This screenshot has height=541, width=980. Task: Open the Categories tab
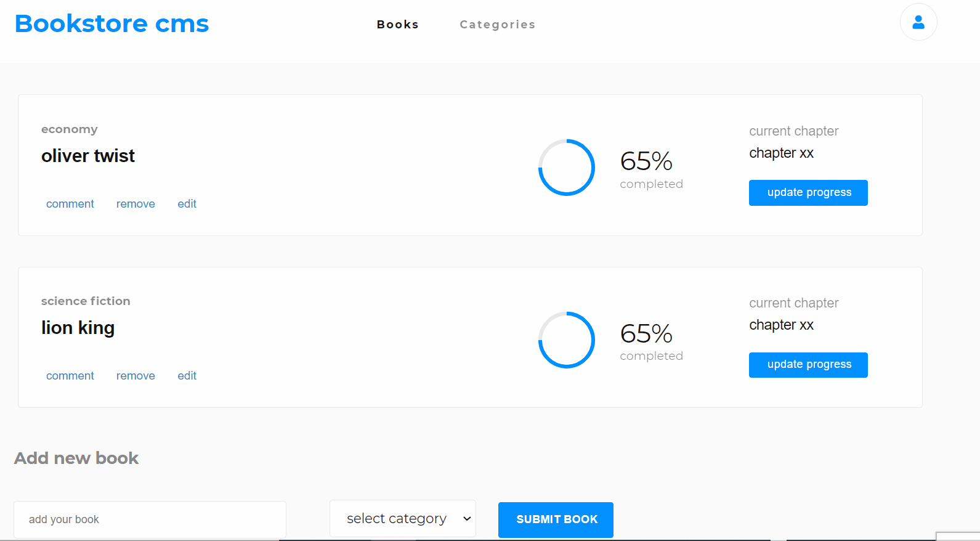[497, 25]
